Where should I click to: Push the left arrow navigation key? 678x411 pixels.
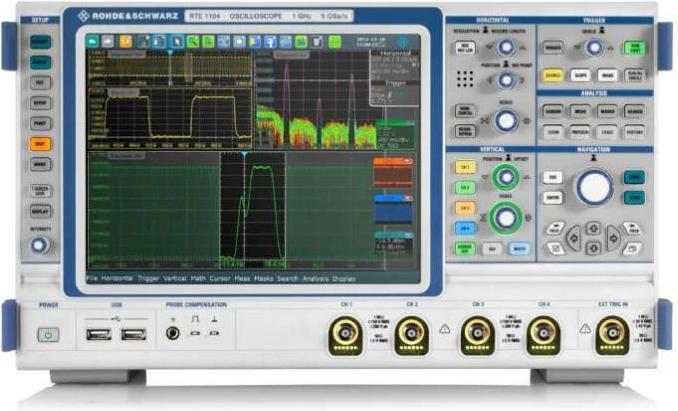click(574, 238)
